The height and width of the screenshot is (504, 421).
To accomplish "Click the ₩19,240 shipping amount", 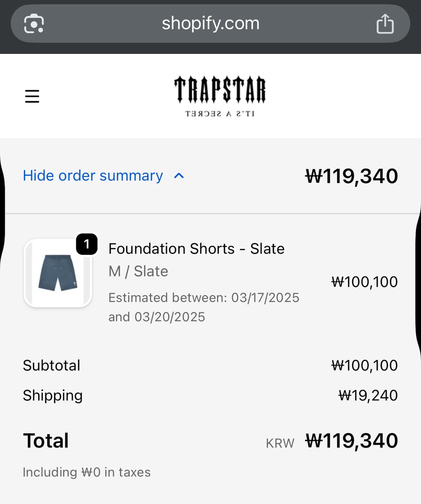I will 368,395.
